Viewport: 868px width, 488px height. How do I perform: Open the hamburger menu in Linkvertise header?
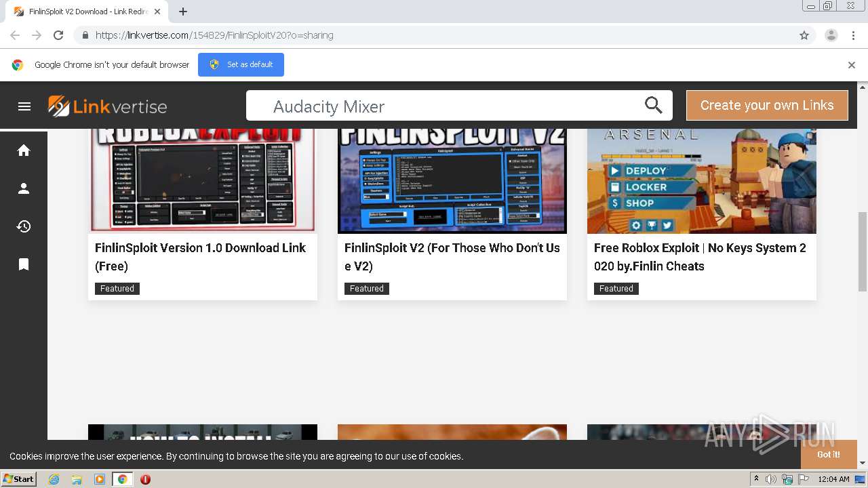click(x=24, y=106)
